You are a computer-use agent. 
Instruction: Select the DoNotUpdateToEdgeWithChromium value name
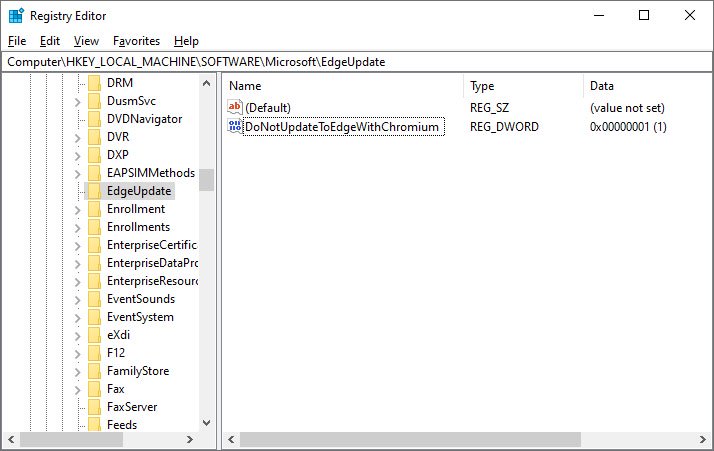tap(342, 127)
